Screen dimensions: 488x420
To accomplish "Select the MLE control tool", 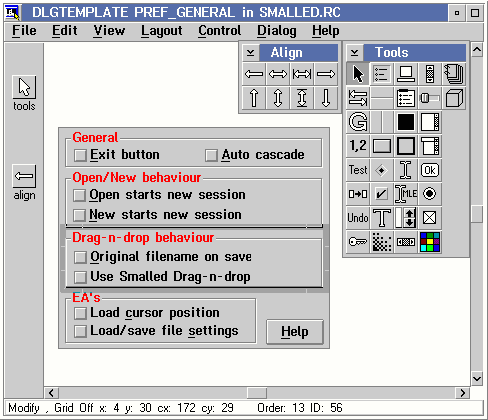I will click(406, 194).
